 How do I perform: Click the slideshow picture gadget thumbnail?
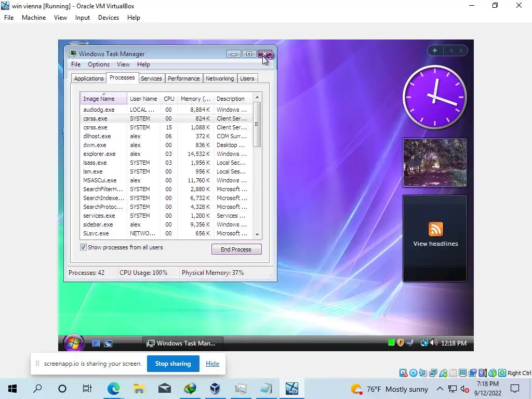(435, 163)
